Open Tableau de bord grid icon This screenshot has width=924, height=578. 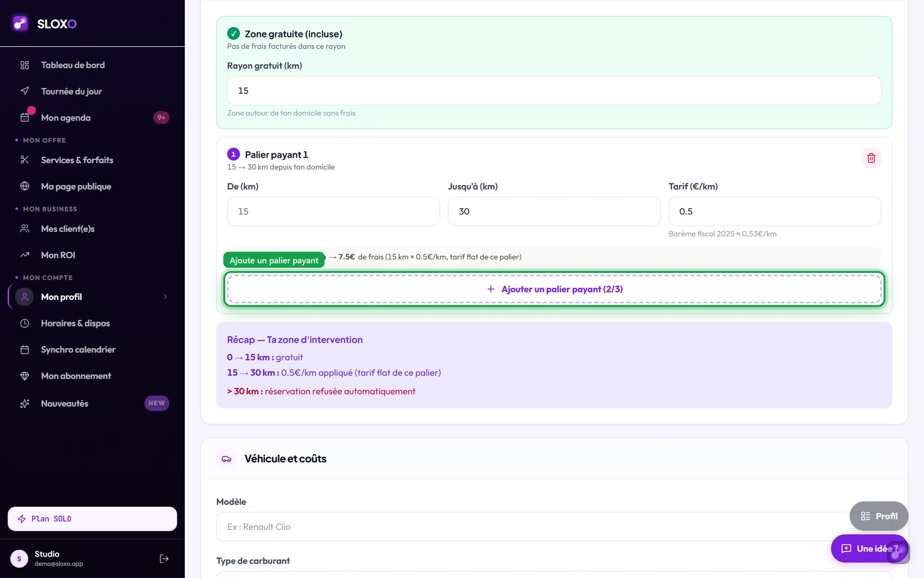point(25,65)
